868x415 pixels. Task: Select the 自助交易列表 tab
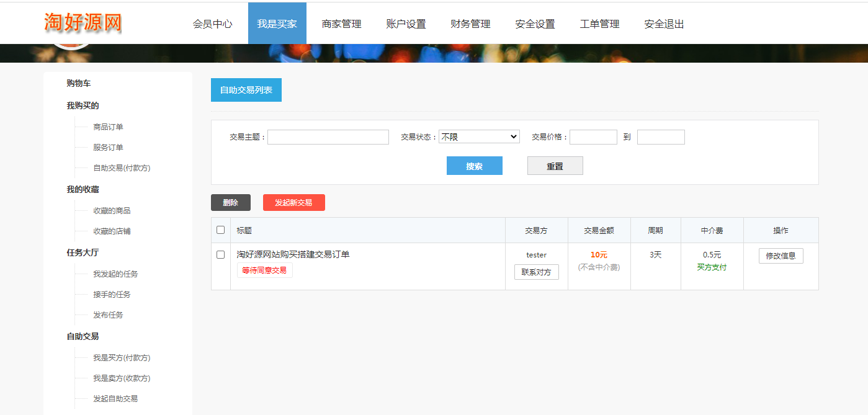click(x=246, y=90)
